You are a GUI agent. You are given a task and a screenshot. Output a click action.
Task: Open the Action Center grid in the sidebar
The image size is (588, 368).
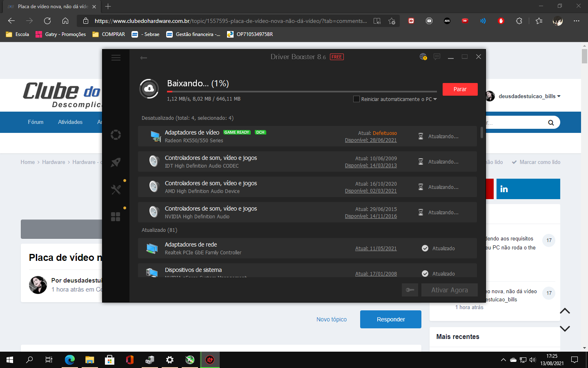coord(116,216)
